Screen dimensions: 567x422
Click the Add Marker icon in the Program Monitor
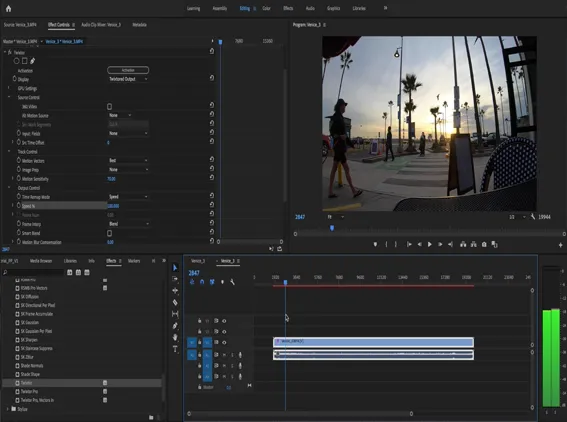point(375,244)
